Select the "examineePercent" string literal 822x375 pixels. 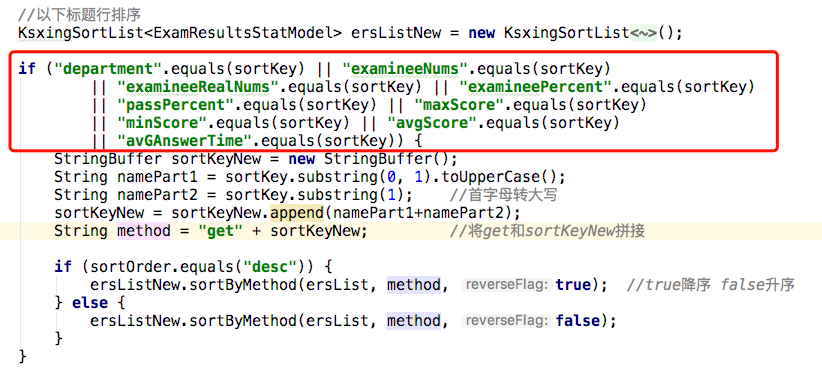pyautogui.click(x=536, y=87)
